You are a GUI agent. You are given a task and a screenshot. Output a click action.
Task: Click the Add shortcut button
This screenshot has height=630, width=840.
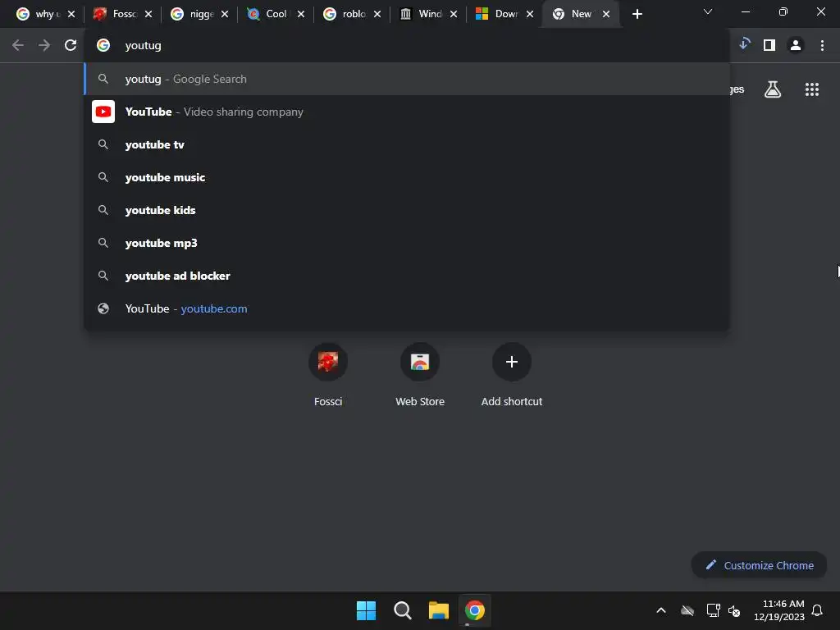[512, 375]
